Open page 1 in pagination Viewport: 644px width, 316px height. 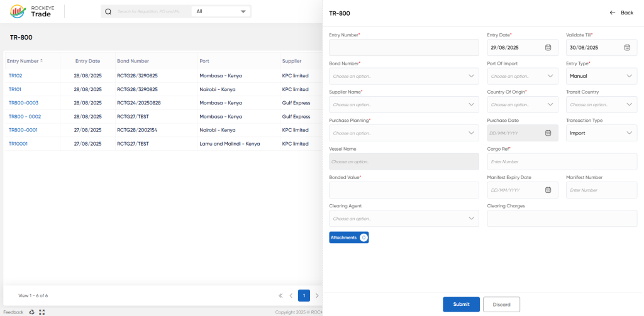pos(304,295)
